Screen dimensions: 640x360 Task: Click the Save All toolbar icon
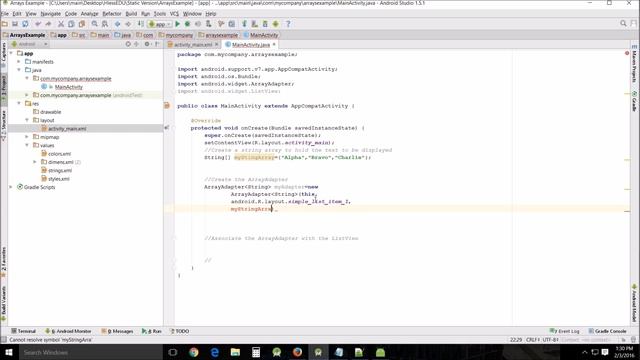coord(15,24)
